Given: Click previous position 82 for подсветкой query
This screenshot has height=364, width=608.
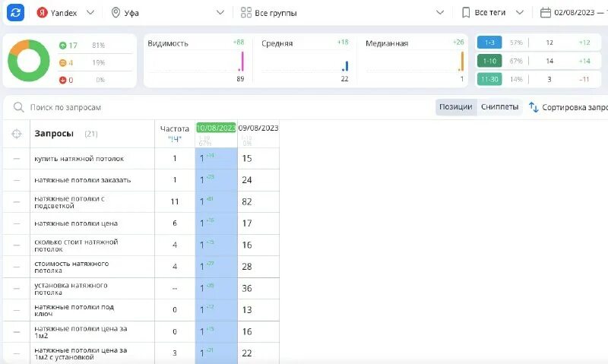Looking at the screenshot, I should click(246, 202).
